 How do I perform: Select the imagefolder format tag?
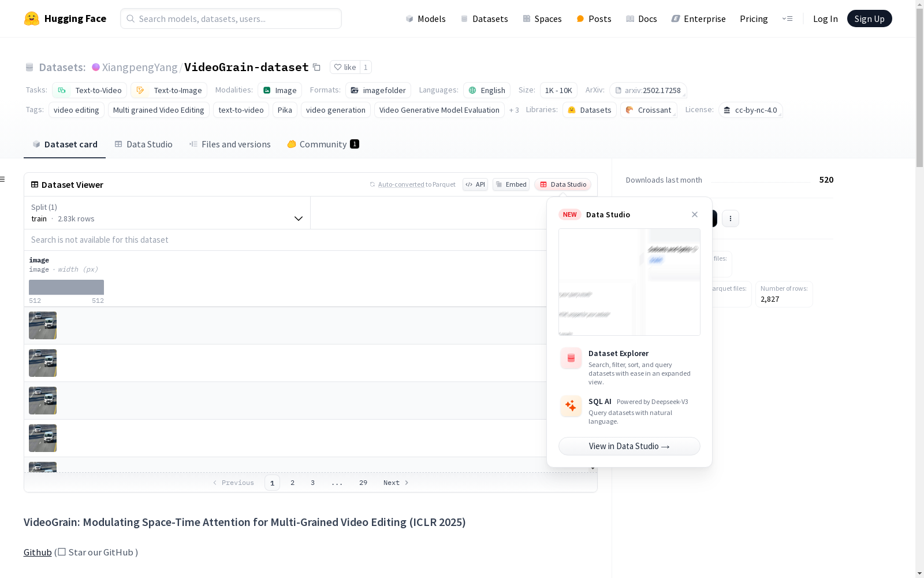(x=378, y=90)
